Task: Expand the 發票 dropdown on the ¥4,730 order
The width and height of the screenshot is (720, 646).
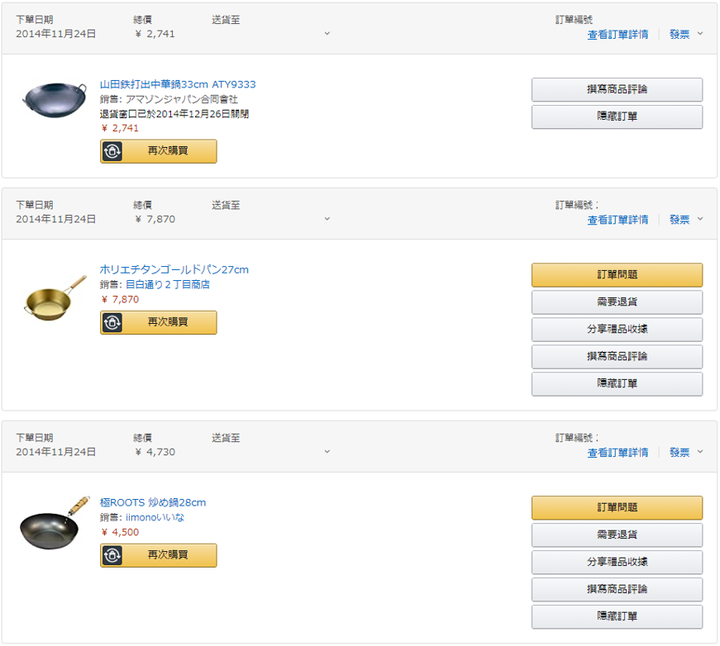Action: tap(686, 452)
